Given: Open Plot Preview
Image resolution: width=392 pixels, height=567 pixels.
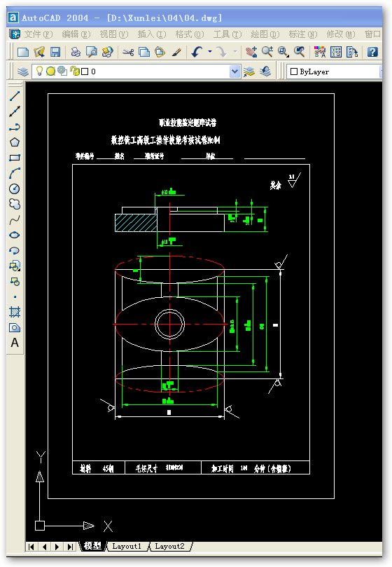Looking at the screenshot, I should coord(92,52).
